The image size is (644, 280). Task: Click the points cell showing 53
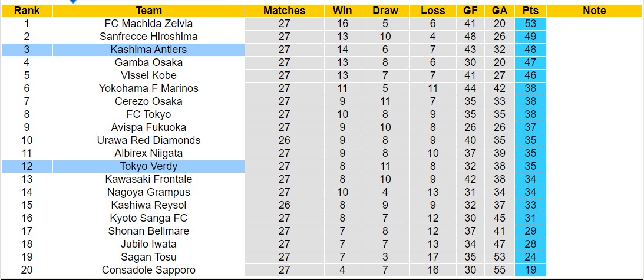[x=530, y=24]
